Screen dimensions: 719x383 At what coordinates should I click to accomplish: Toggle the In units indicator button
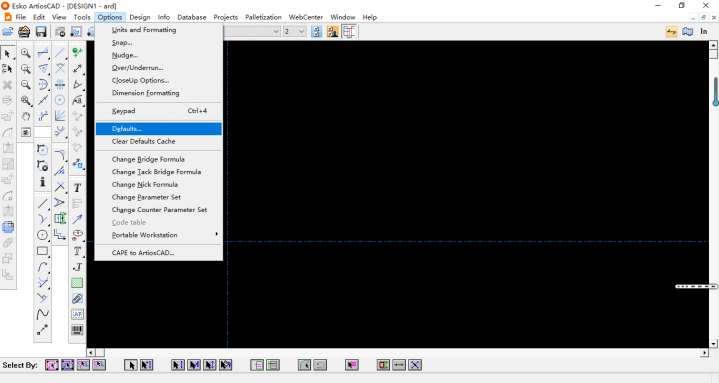pos(703,32)
